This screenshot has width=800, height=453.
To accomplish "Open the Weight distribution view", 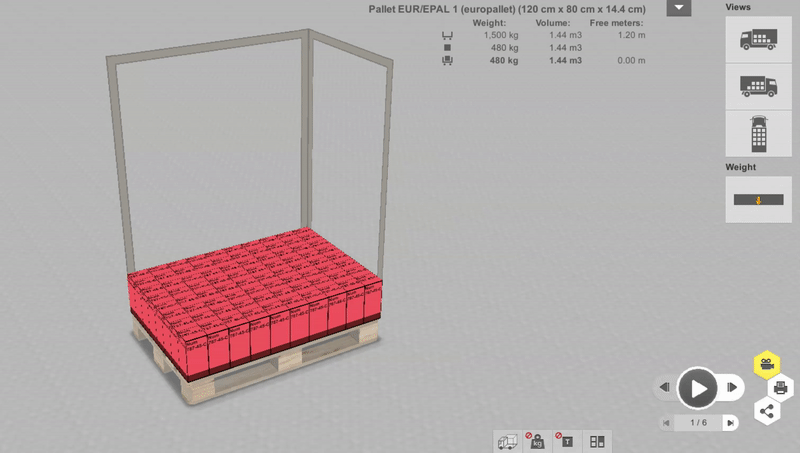I will pos(758,199).
